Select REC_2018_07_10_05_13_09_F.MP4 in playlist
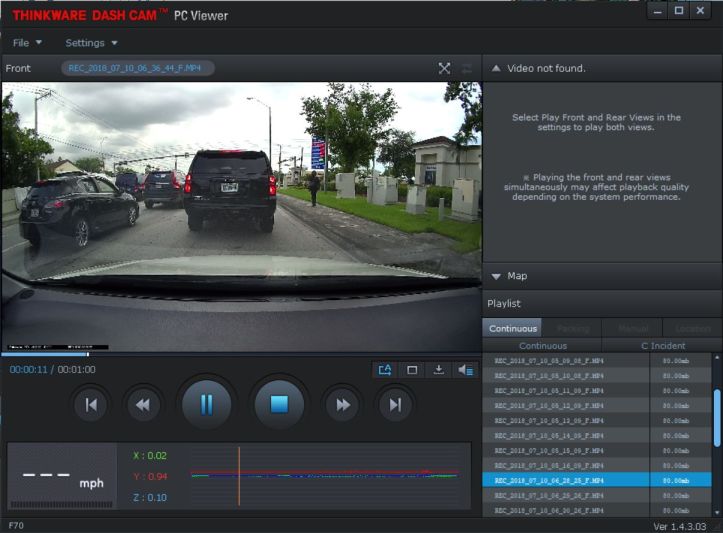Image resolution: width=723 pixels, height=533 pixels. [597, 421]
